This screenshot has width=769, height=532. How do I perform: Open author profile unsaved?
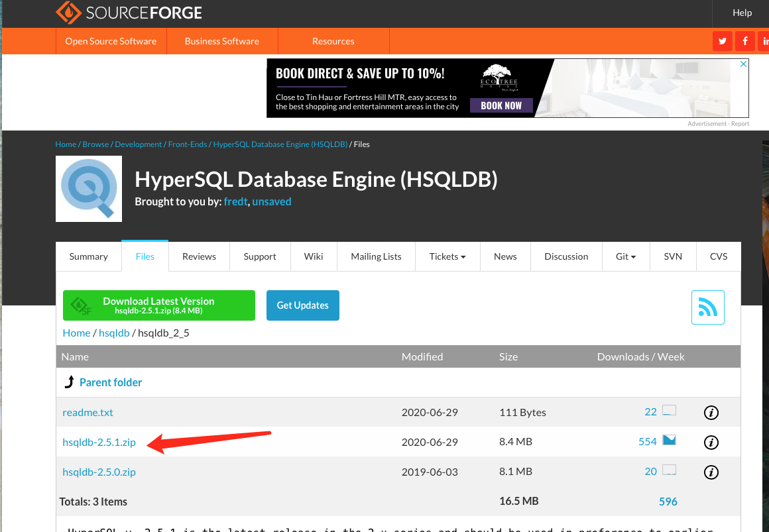click(272, 201)
